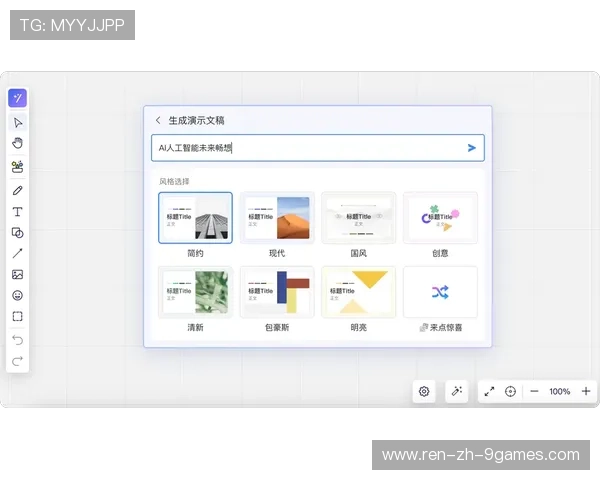Image resolution: width=600 pixels, height=480 pixels.
Task: Open the templates and materials tool
Action: tap(18, 167)
